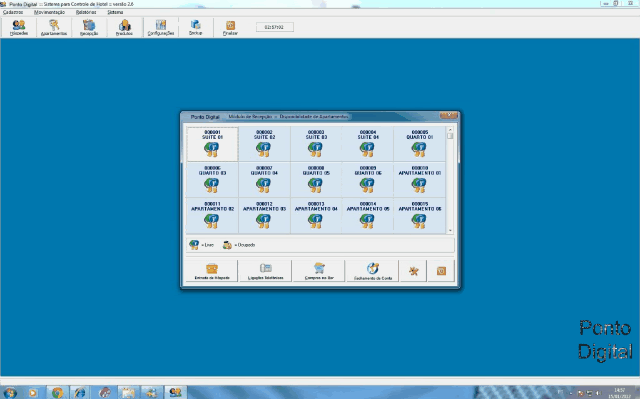Select room 000014 APARTAMENTO 05
The image size is (640, 399).
coord(368,215)
